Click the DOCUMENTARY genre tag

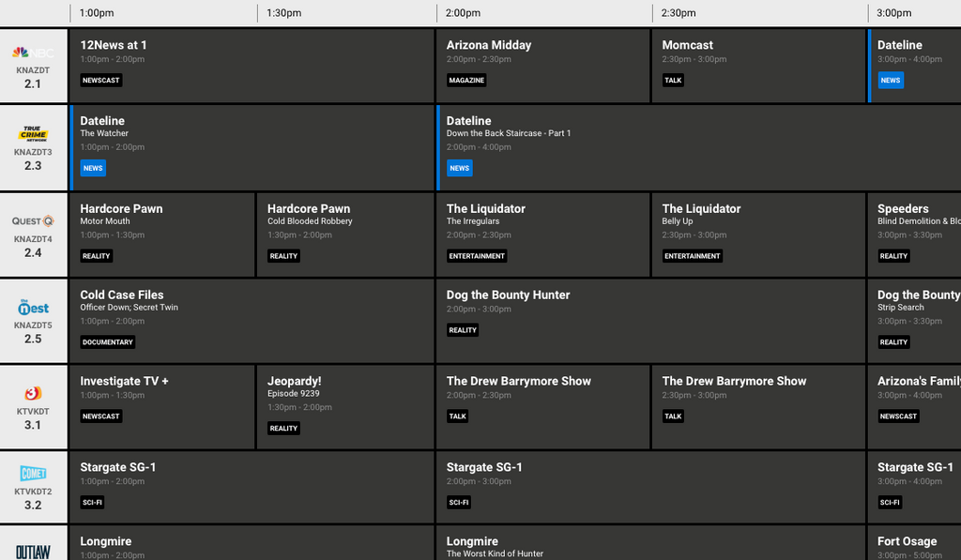coord(108,342)
